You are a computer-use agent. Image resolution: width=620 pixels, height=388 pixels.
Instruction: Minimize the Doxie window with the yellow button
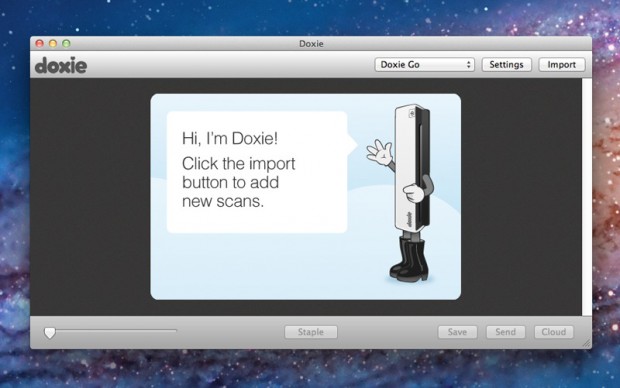(x=53, y=43)
